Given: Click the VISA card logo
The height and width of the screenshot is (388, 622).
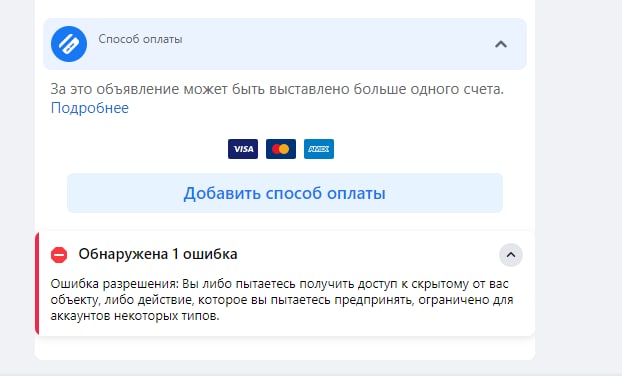Looking at the screenshot, I should pos(243,149).
